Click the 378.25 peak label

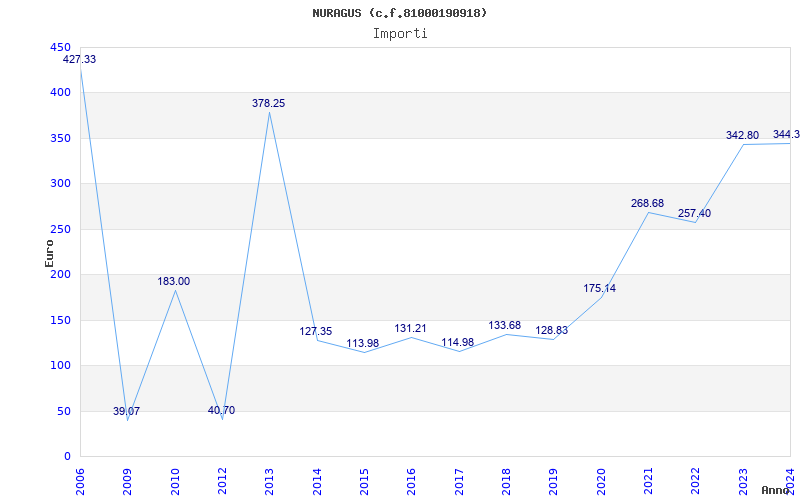[268, 103]
